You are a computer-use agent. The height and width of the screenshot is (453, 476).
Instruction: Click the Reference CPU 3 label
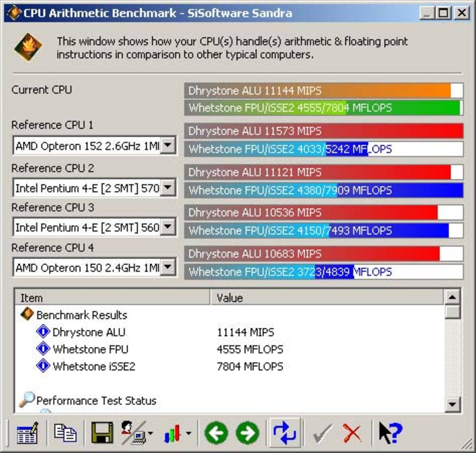click(52, 208)
